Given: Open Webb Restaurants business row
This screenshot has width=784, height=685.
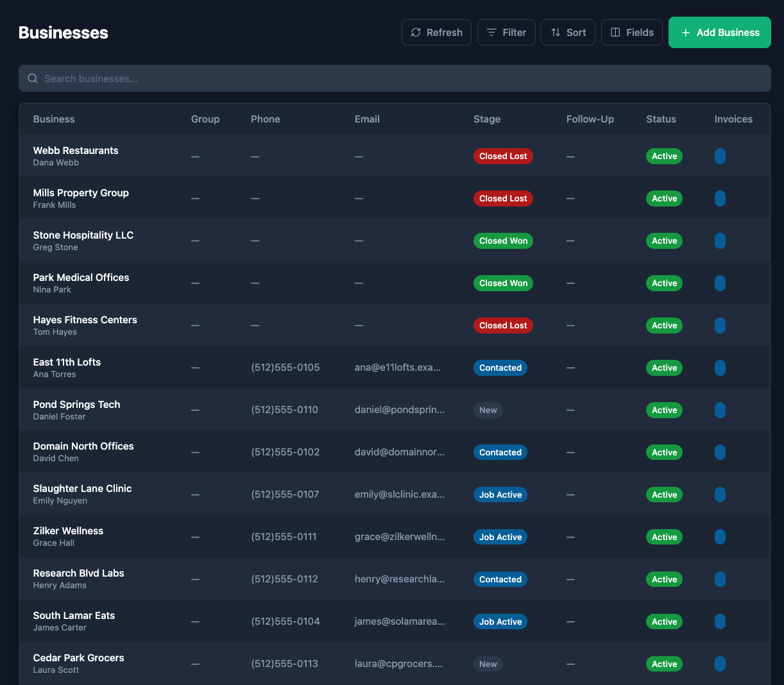Looking at the screenshot, I should pyautogui.click(x=395, y=156).
